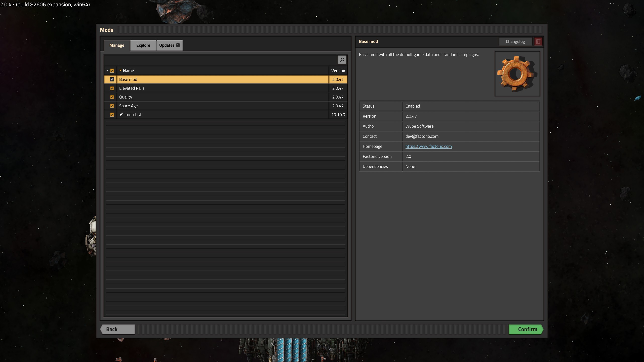
Task: Click the dropdown arrow beside the header checkbox
Action: click(x=107, y=71)
